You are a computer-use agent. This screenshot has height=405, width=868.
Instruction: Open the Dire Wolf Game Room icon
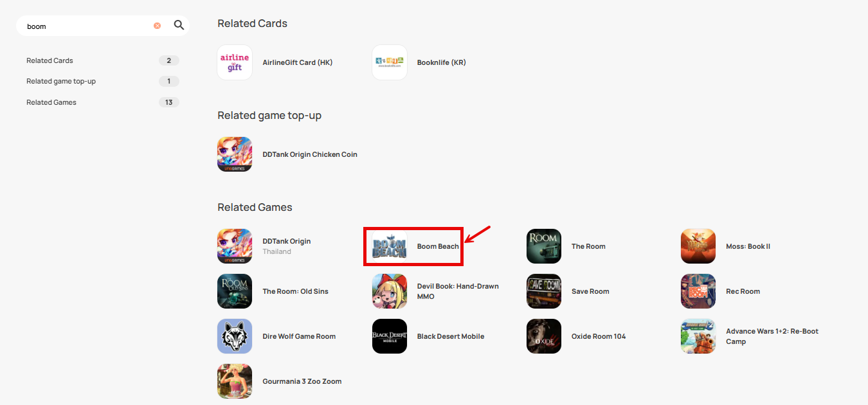[235, 336]
